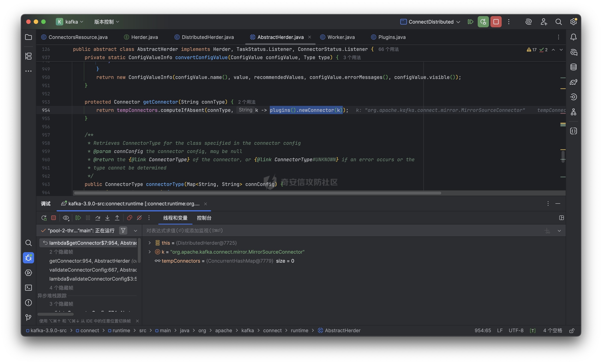Viewport: 602px width, 364px height.
Task: Click the AbstractHerder breadcrumb in status bar
Action: coord(339,331)
